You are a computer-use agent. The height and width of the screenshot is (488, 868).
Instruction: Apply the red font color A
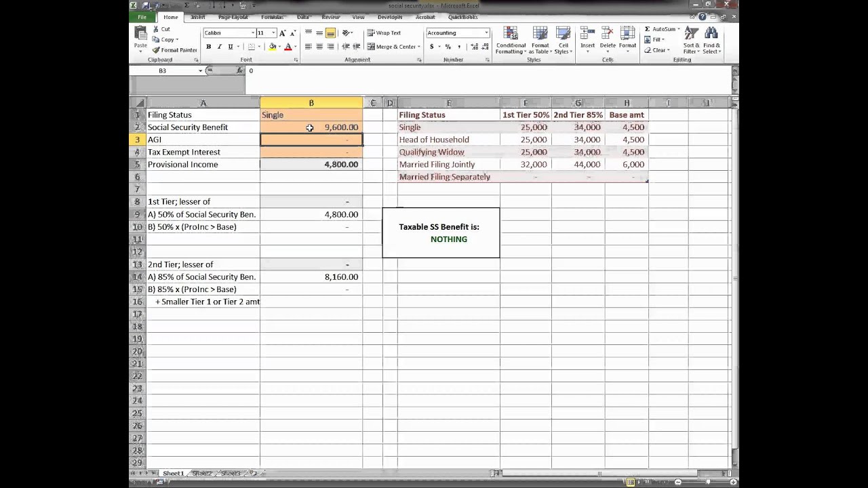[x=288, y=47]
